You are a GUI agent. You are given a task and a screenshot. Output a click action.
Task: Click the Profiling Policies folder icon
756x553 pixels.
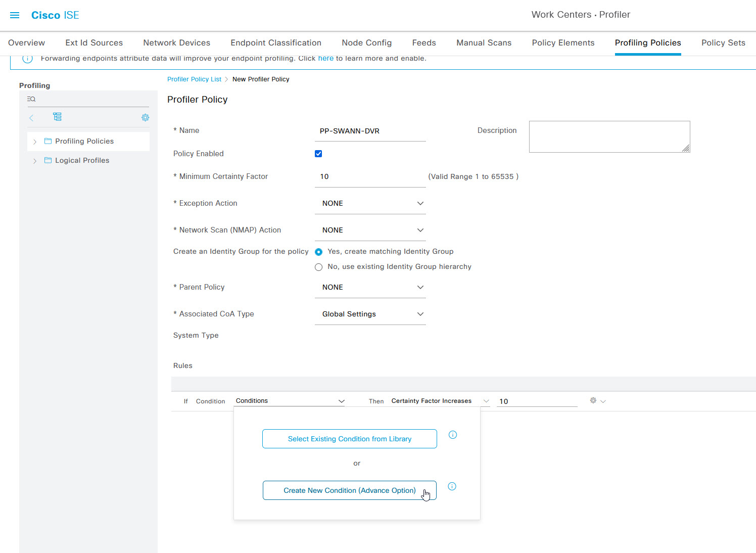pyautogui.click(x=48, y=141)
